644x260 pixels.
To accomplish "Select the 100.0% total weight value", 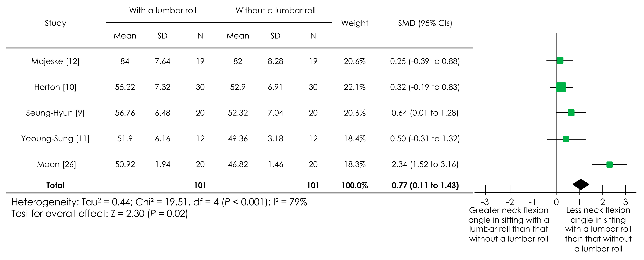I will pos(354,185).
